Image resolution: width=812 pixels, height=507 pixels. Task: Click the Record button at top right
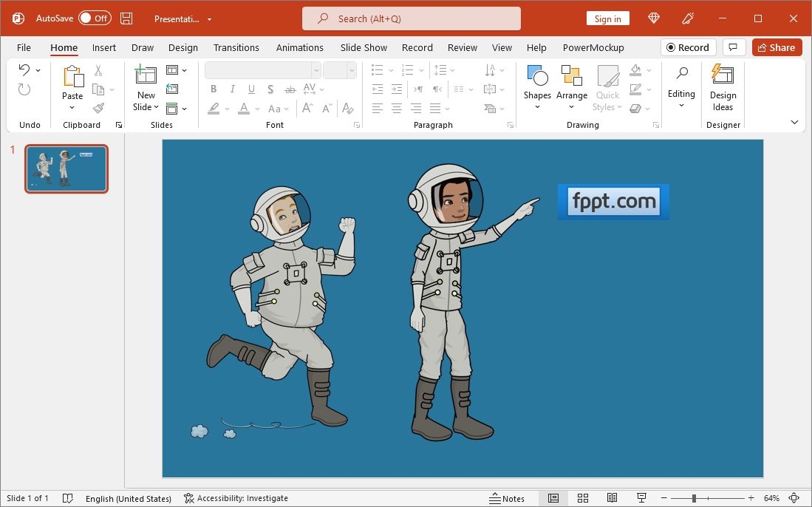[x=688, y=47]
